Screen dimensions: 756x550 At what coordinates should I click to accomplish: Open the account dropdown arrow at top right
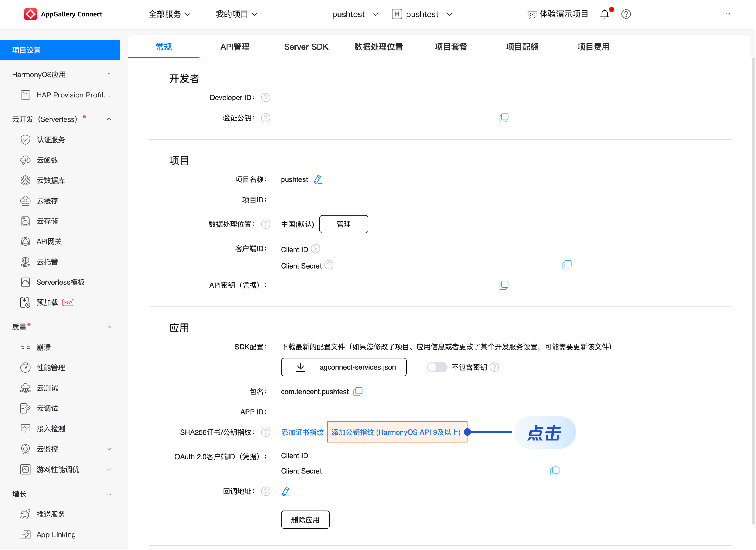[729, 14]
